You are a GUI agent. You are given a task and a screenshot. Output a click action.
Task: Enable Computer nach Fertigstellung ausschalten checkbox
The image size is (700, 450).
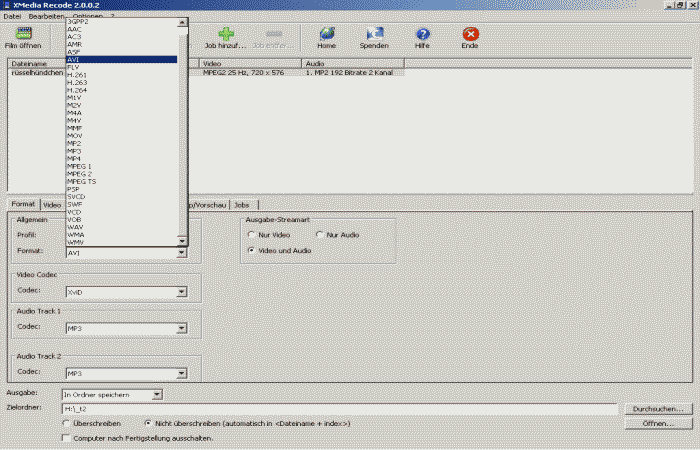66,438
